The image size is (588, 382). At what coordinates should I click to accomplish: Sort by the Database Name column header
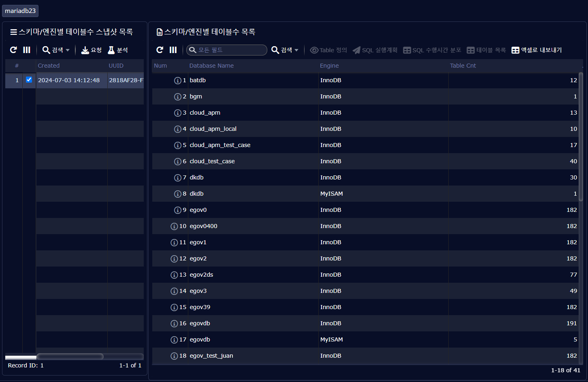click(211, 66)
